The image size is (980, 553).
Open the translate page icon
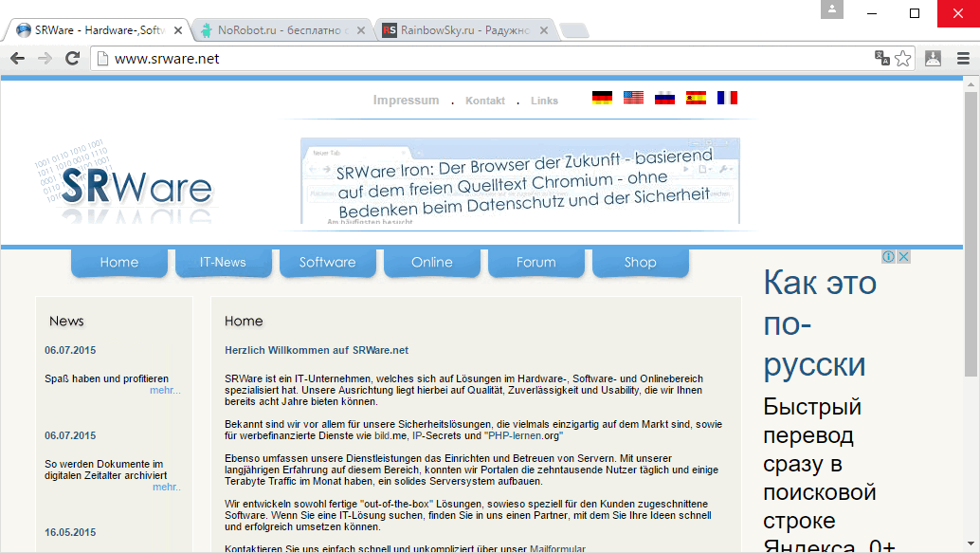881,58
